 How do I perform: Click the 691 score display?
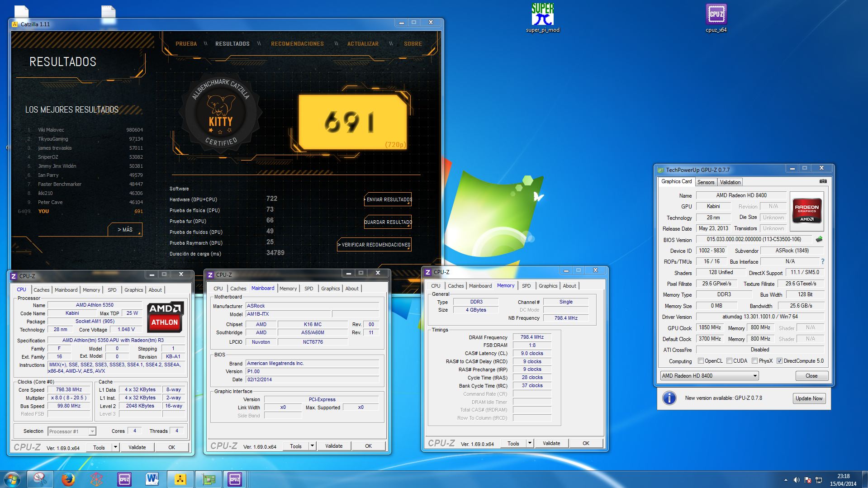353,122
